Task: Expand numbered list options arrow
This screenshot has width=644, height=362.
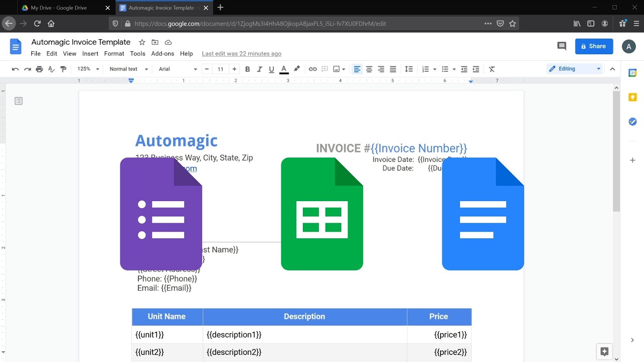Action: click(x=435, y=69)
